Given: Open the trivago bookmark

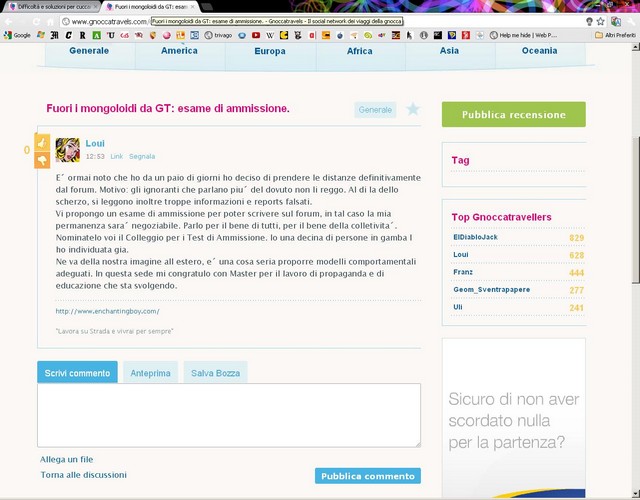Looking at the screenshot, I should point(220,35).
